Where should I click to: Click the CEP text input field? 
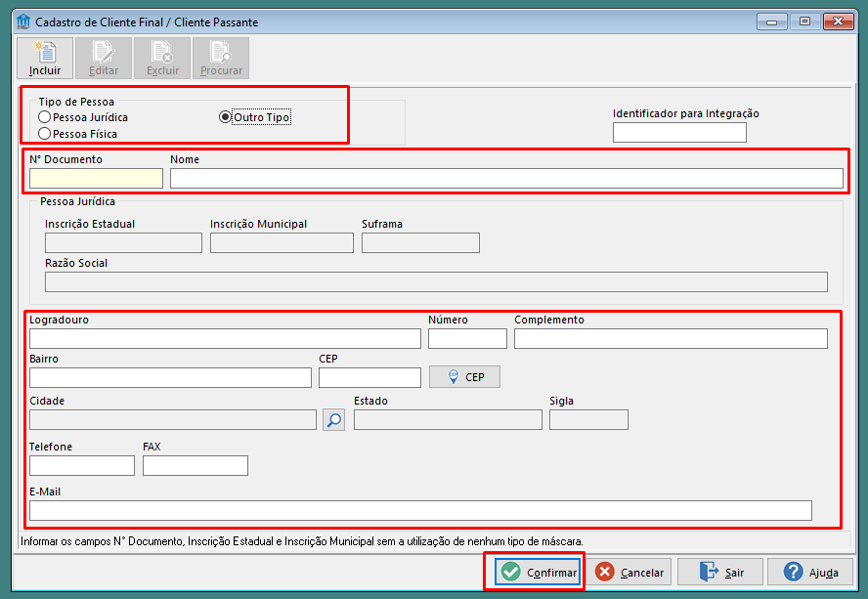pos(369,377)
